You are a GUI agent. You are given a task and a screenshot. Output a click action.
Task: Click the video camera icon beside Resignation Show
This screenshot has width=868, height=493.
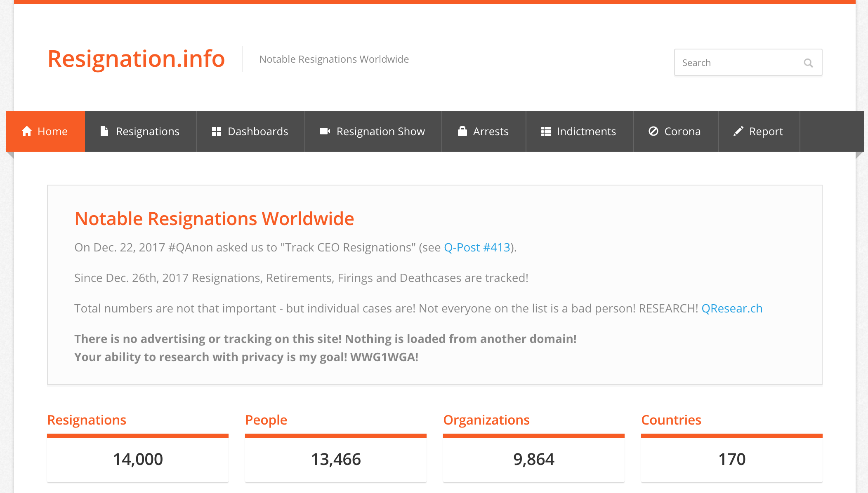[x=325, y=131]
